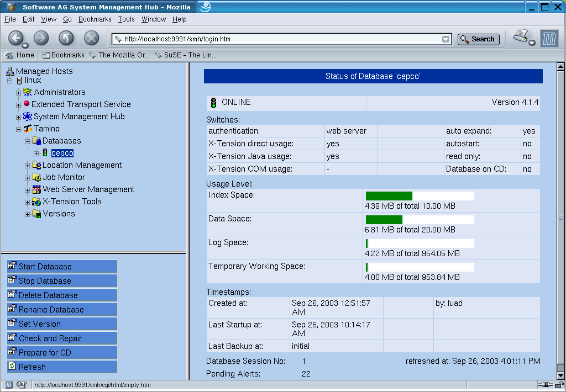Click the Set Version button
This screenshot has height=392, width=566.
62,324
